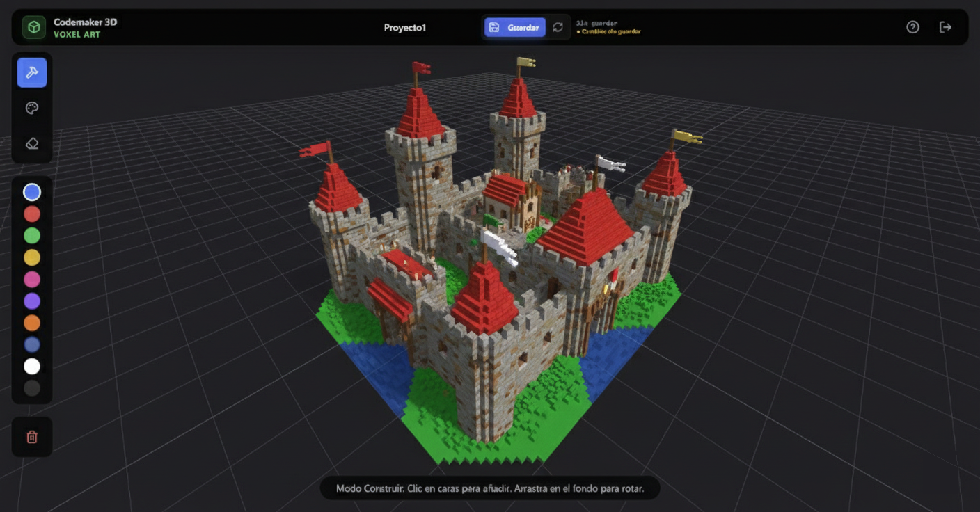The height and width of the screenshot is (512, 980).
Task: Click the trash icon to clear the scene
Action: tap(32, 437)
